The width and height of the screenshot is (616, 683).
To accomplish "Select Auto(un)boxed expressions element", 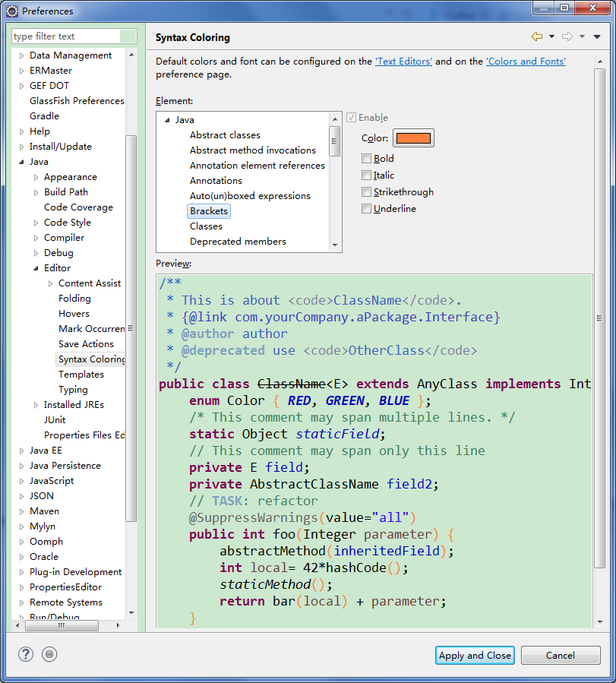I will point(250,196).
